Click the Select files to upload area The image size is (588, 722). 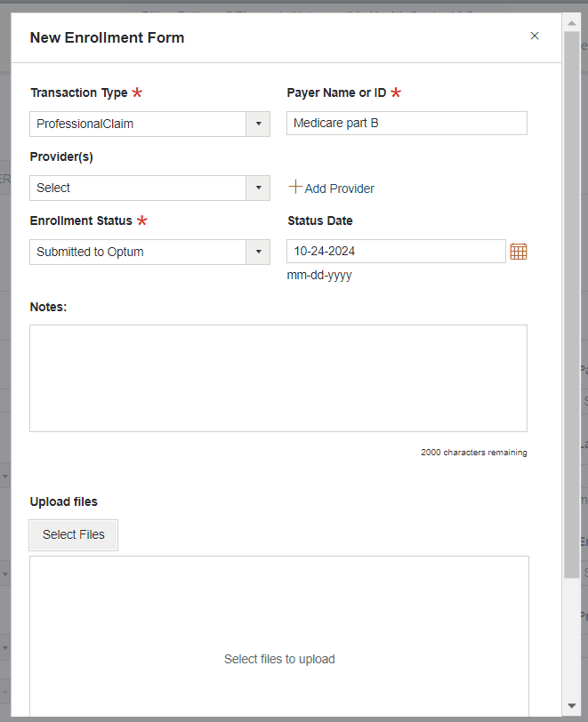point(278,658)
